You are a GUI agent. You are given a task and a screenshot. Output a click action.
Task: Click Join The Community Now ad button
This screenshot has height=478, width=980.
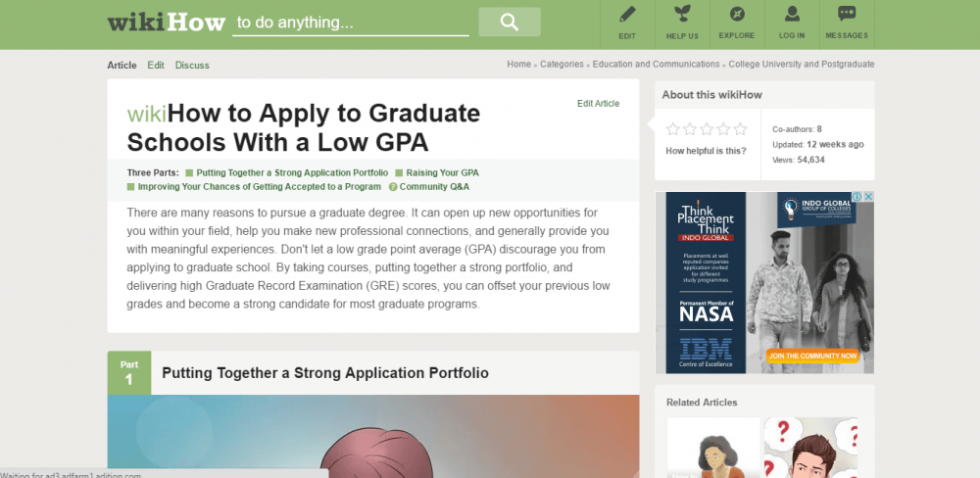coord(813,355)
